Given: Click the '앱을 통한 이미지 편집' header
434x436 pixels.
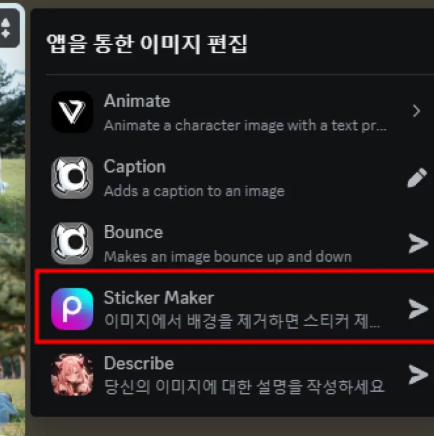Looking at the screenshot, I should pyautogui.click(x=147, y=44).
